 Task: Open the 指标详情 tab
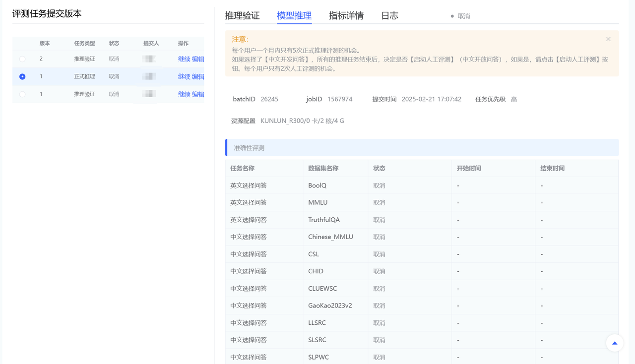tap(346, 16)
